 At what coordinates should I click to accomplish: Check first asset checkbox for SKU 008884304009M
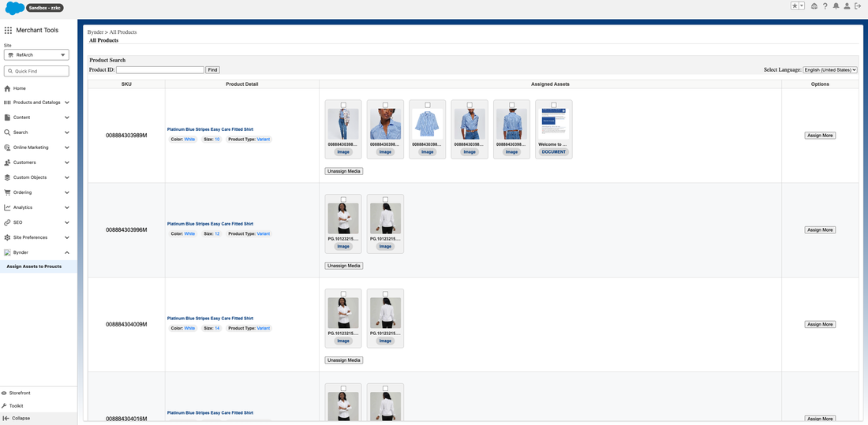point(343,294)
